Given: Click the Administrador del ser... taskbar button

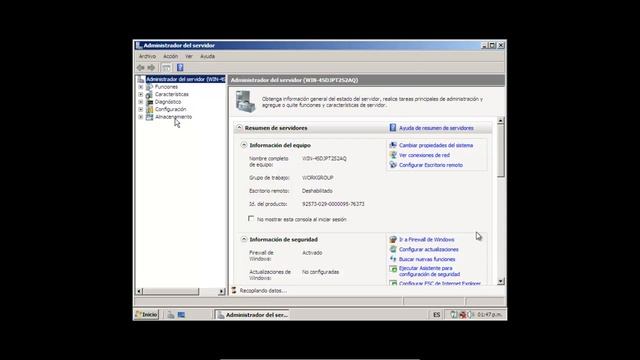Looking at the screenshot, I should point(253,315).
